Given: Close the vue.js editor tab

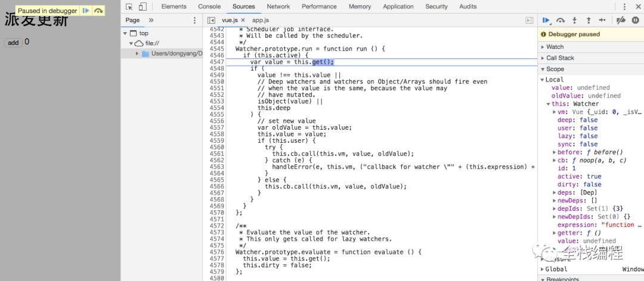Looking at the screenshot, I should [x=243, y=20].
